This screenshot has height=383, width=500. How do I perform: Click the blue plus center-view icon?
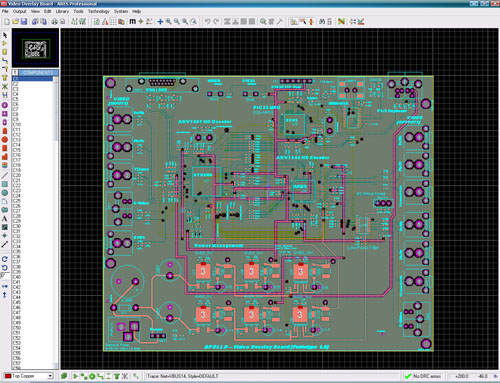pos(160,22)
